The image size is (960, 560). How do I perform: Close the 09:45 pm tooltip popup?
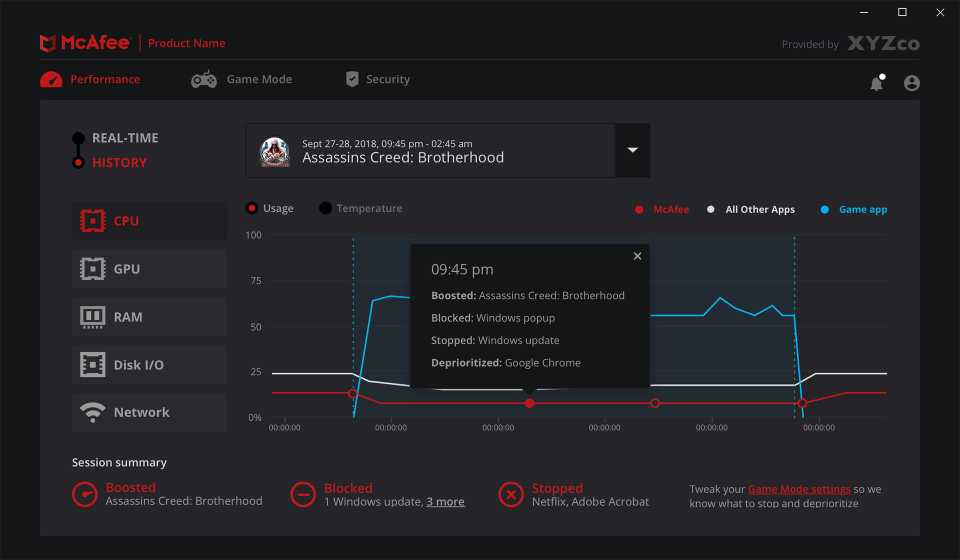click(637, 256)
